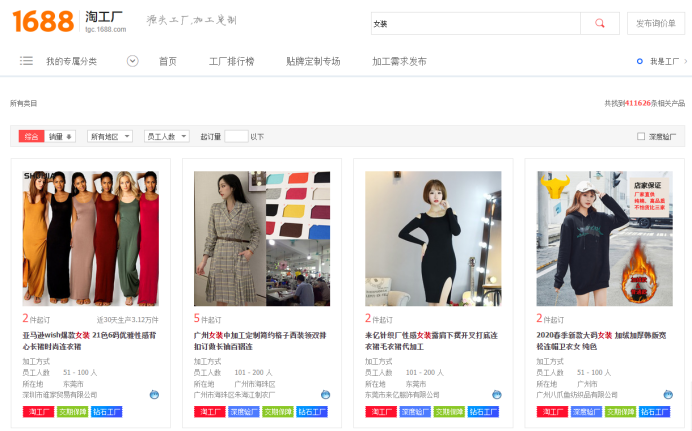Screen dimensions: 692x431
Task: Chat with 广州八爪鱼纺织品有限公司 via Wangwang icon
Action: pos(668,394)
